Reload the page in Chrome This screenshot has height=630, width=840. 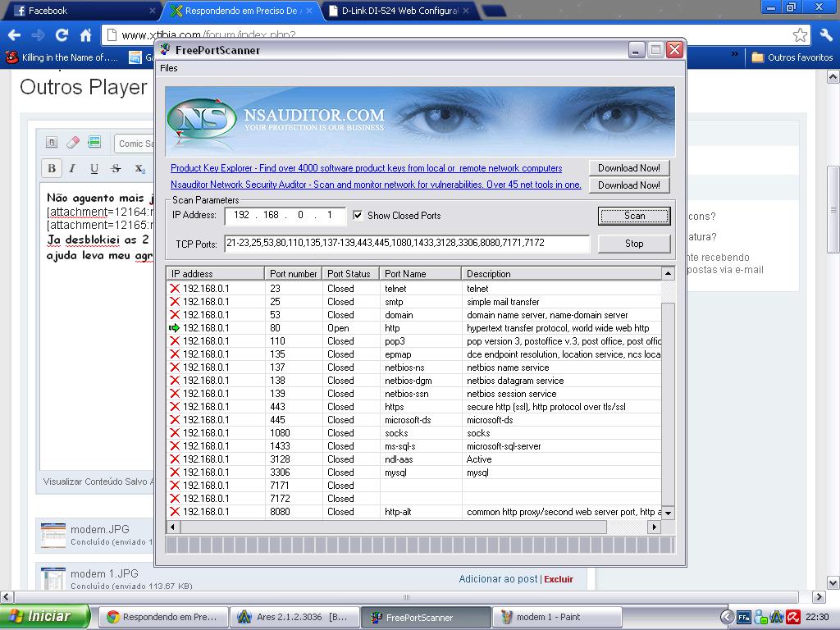(62, 35)
